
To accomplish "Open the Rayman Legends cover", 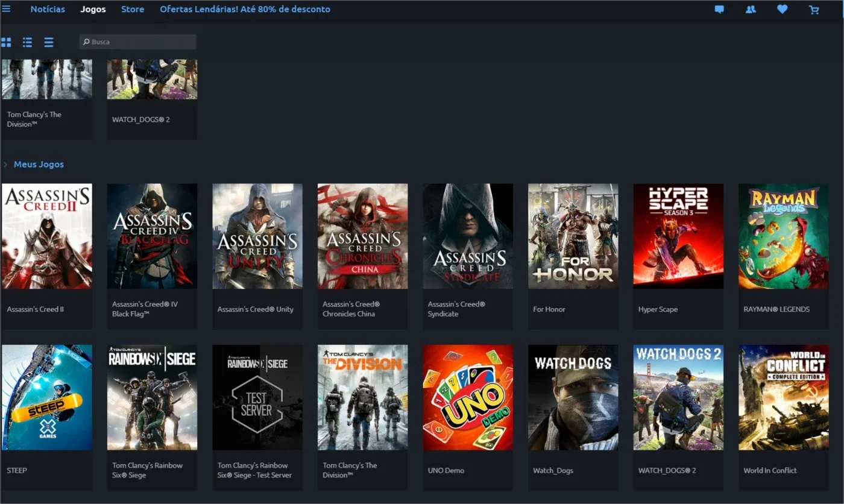I will 783,236.
